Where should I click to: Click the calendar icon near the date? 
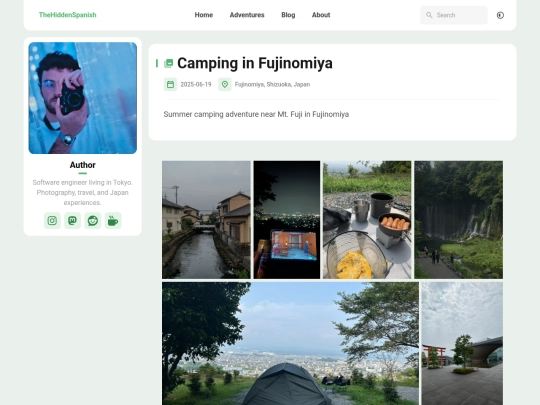(x=170, y=84)
